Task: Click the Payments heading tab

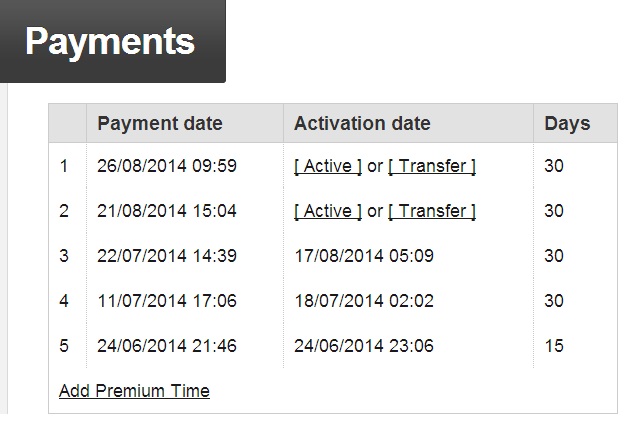Action: 110,42
